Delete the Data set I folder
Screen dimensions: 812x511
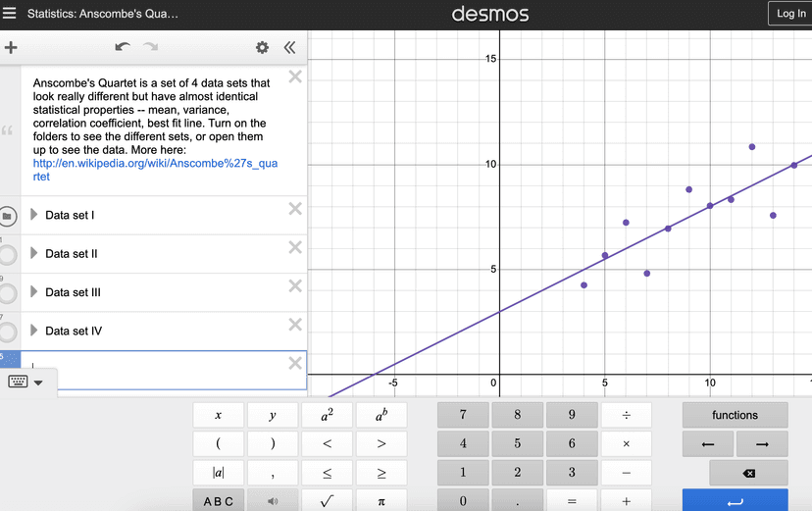pos(295,209)
